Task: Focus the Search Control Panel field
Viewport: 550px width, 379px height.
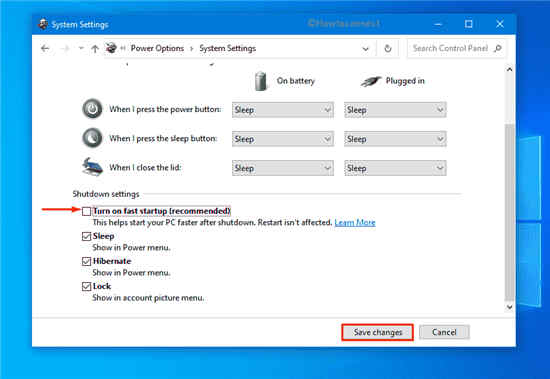Action: click(456, 48)
